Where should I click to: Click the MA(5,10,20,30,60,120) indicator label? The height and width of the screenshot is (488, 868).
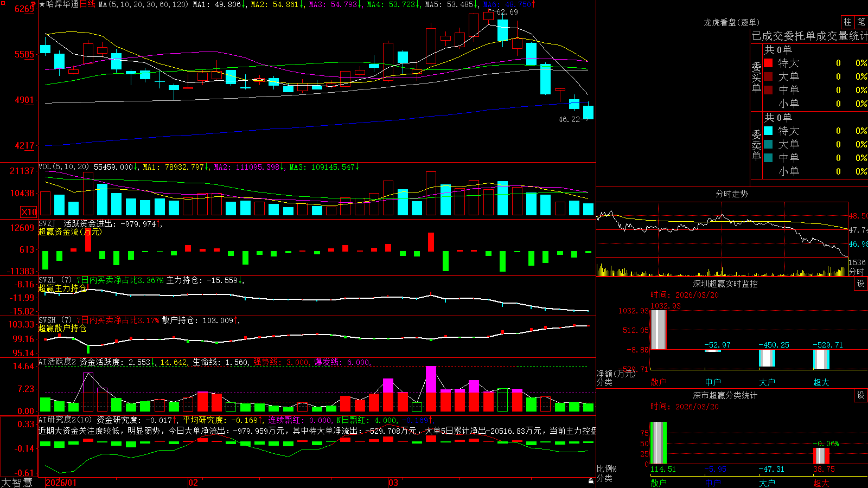(143, 4)
